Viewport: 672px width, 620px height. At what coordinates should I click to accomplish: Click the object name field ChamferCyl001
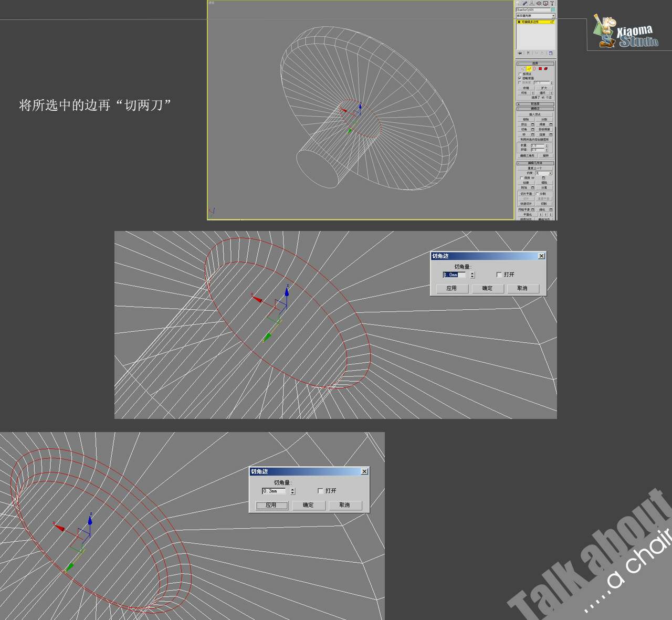[533, 10]
